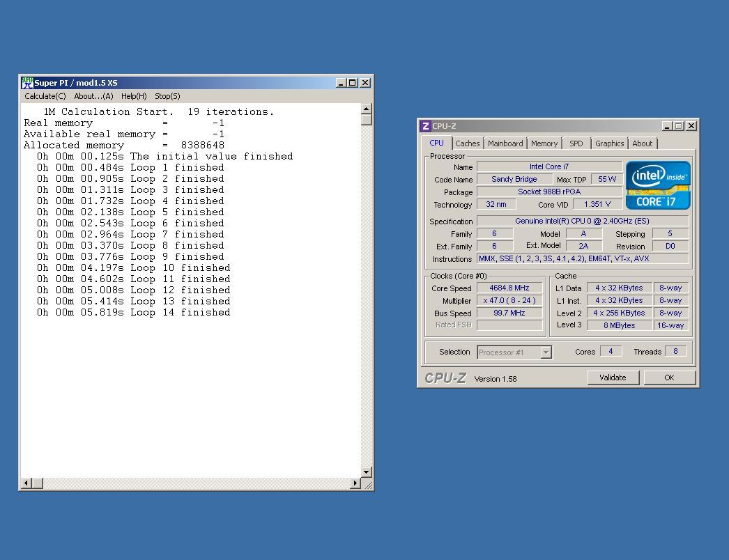Maximize the Super PI window
Viewport: 729px width, 560px height.
click(353, 83)
